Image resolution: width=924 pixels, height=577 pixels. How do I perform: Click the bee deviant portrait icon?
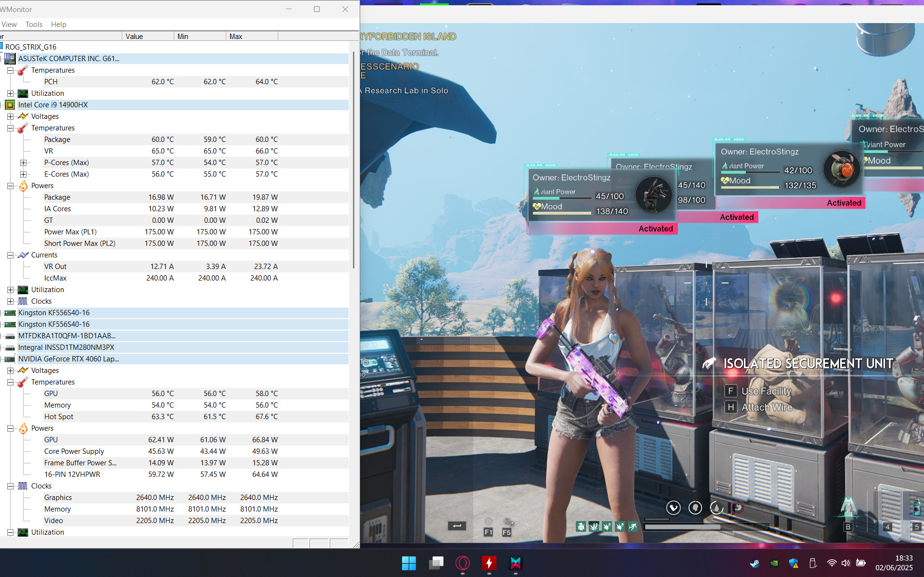pos(842,169)
